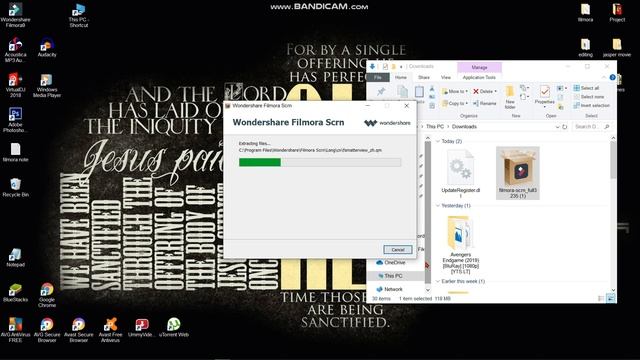Click Select none in Explorer ribbon

pyautogui.click(x=589, y=97)
